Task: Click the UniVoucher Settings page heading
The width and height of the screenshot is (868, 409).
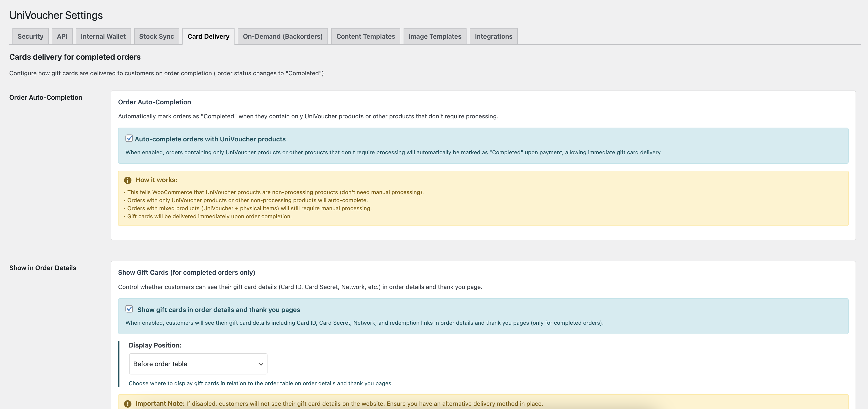Action: (x=56, y=15)
